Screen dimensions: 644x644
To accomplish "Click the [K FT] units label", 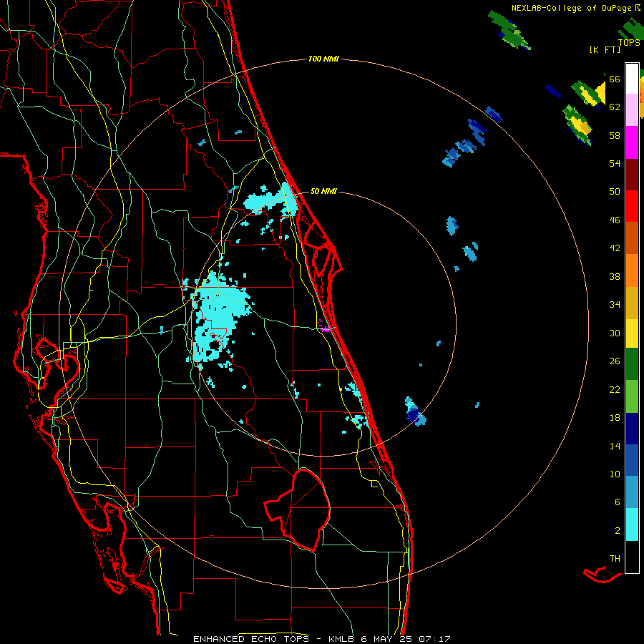I will point(605,50).
